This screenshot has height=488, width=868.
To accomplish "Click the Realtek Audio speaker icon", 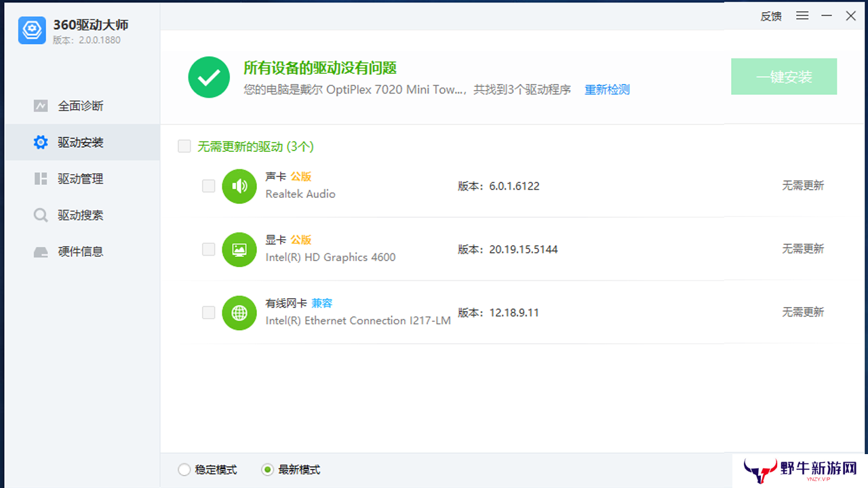I will [239, 186].
